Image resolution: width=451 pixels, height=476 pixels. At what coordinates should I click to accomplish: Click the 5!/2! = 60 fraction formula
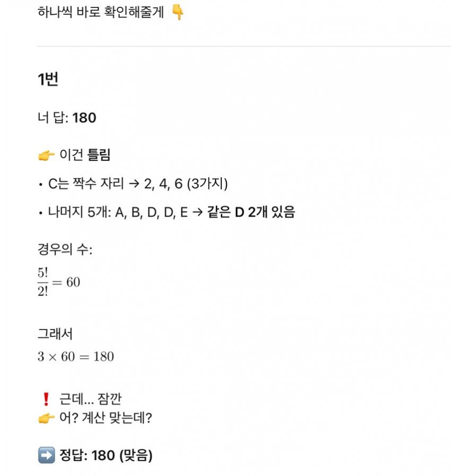click(x=58, y=282)
